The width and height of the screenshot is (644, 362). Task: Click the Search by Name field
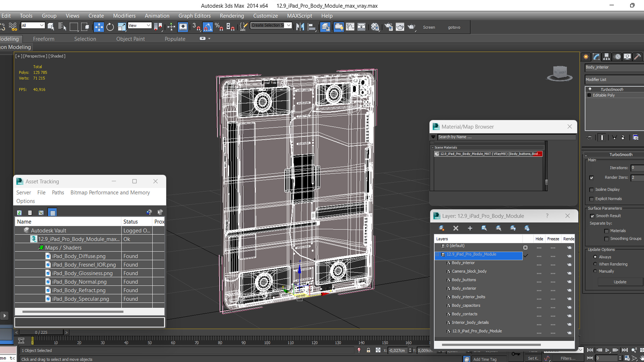(506, 137)
